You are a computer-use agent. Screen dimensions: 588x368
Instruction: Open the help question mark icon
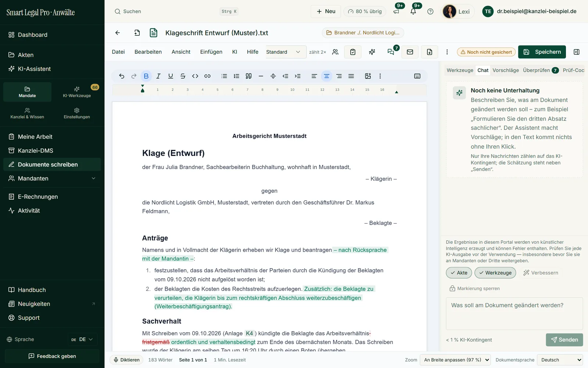point(430,11)
